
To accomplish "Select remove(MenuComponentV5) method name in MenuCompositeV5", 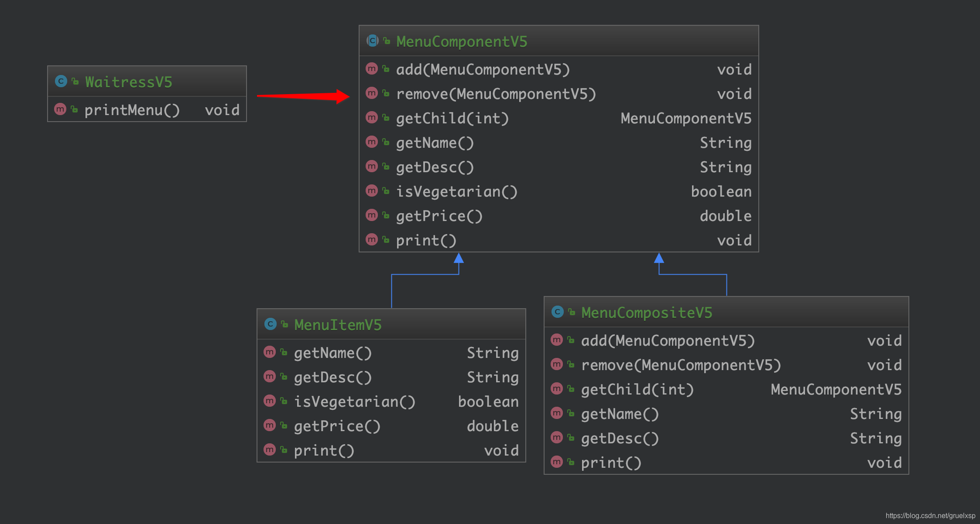I will 681,365.
